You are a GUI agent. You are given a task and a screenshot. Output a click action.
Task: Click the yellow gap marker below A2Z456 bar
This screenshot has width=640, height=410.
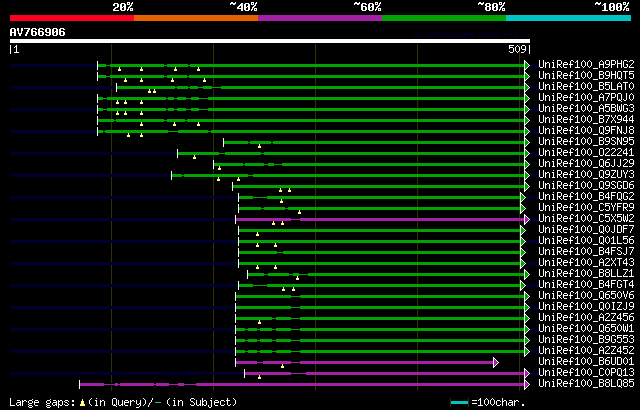coord(259,322)
